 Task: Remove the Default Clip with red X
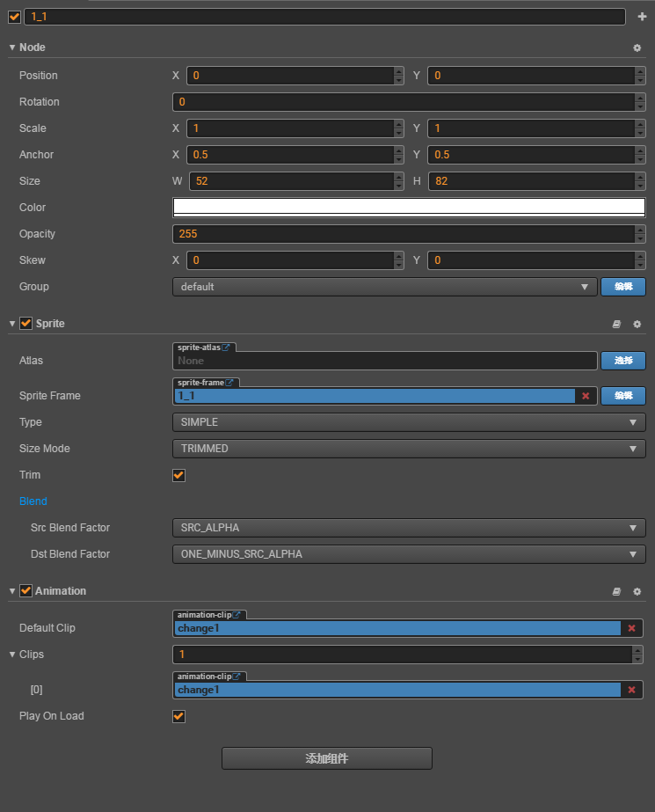631,628
